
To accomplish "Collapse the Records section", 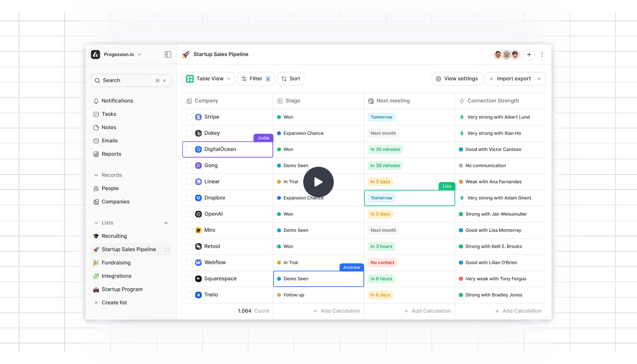I will point(96,175).
